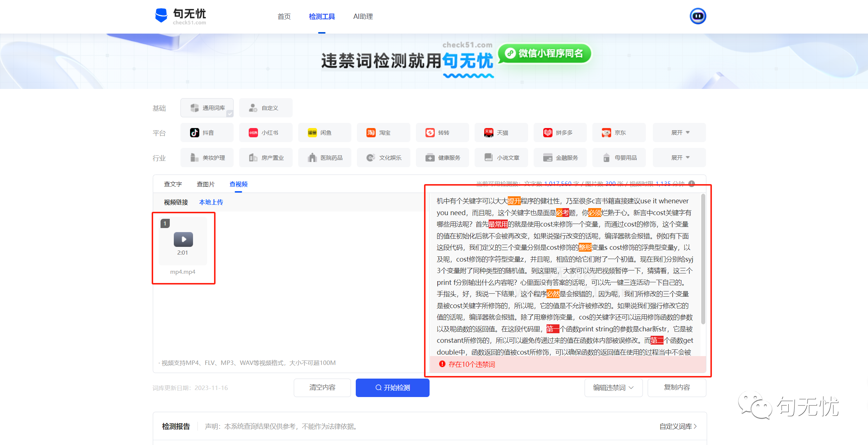Select the 淘宝 platform icon
The height and width of the screenshot is (445, 868).
(371, 133)
